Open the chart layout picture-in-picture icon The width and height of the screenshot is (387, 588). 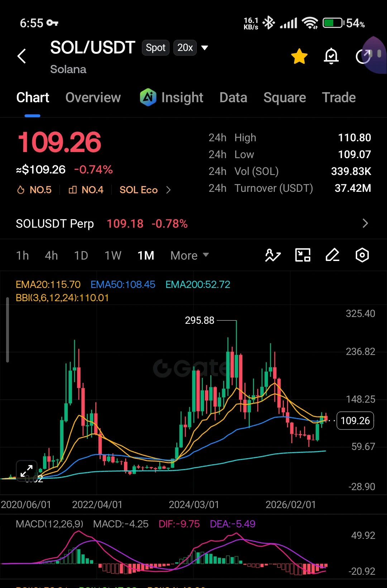(303, 255)
